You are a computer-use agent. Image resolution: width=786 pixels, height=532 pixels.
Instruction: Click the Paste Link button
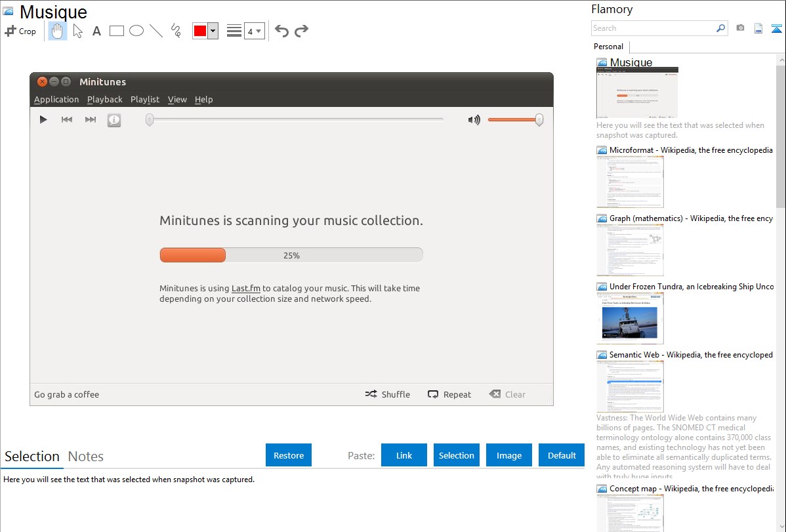pyautogui.click(x=404, y=455)
